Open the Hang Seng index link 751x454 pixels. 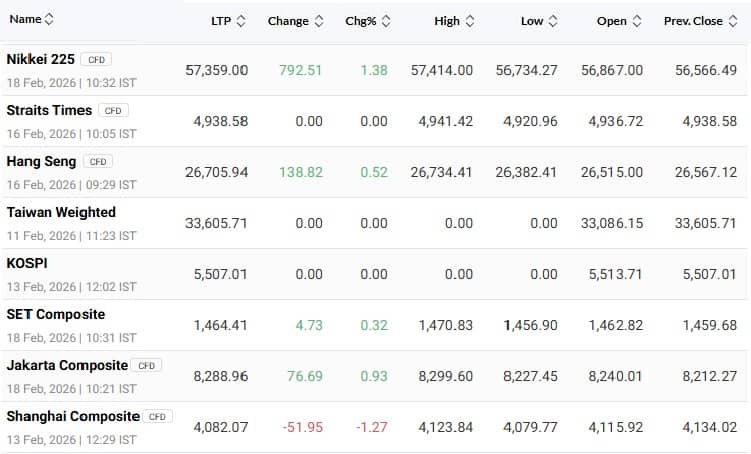pyautogui.click(x=41, y=161)
